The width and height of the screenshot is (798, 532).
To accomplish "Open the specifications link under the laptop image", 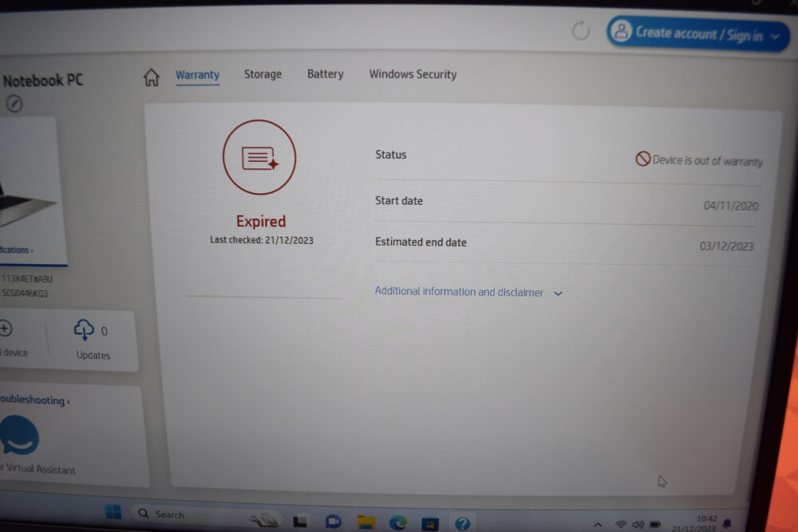I will 16,250.
